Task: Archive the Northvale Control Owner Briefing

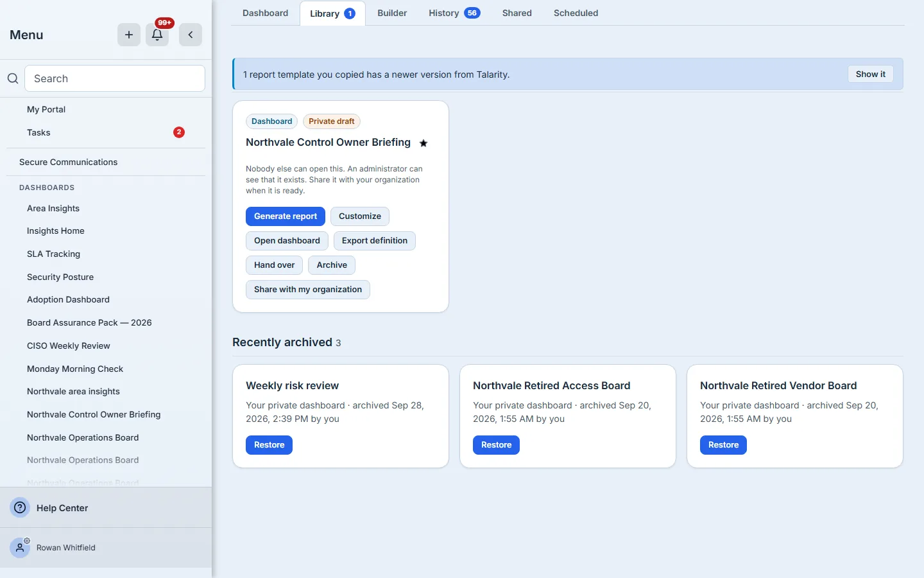Action: coord(332,265)
